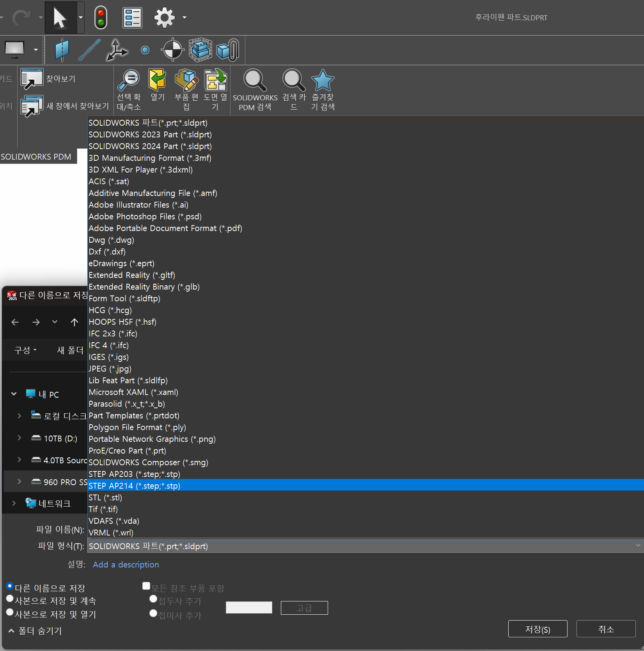Image resolution: width=644 pixels, height=651 pixels.
Task: Click the 새 폴더 button
Action: (x=70, y=350)
